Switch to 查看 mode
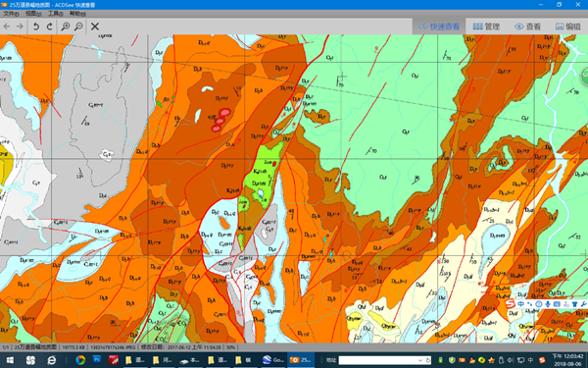Screen dimensions: 588x368 click(527, 26)
